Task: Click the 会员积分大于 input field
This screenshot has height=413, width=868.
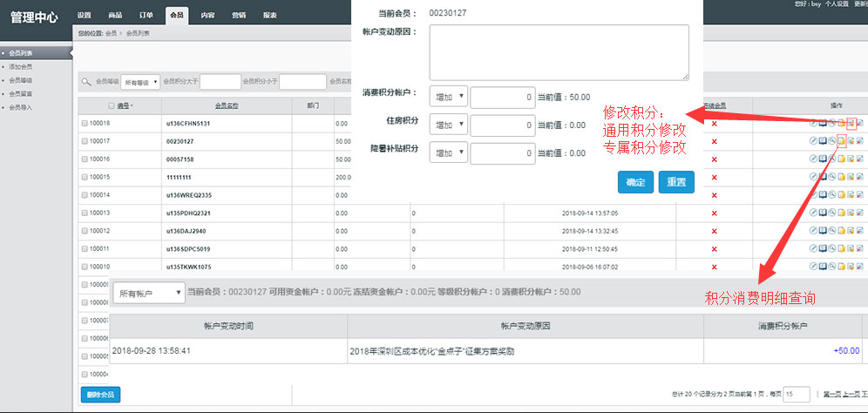Action: 220,82
